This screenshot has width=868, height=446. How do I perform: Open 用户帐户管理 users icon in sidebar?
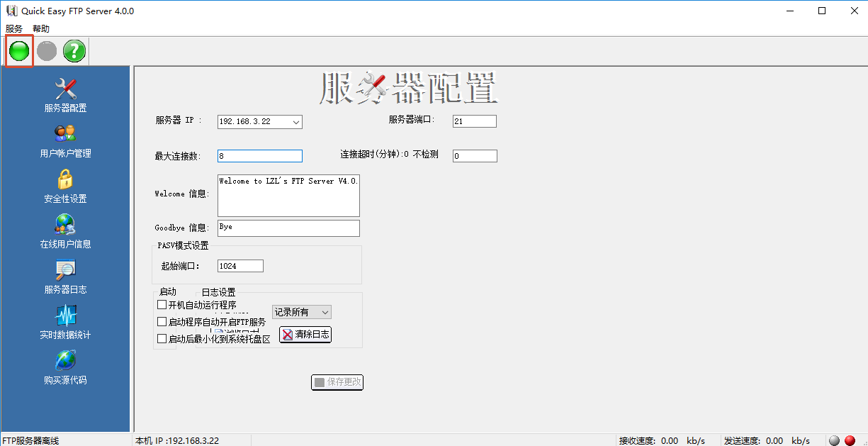coord(66,134)
